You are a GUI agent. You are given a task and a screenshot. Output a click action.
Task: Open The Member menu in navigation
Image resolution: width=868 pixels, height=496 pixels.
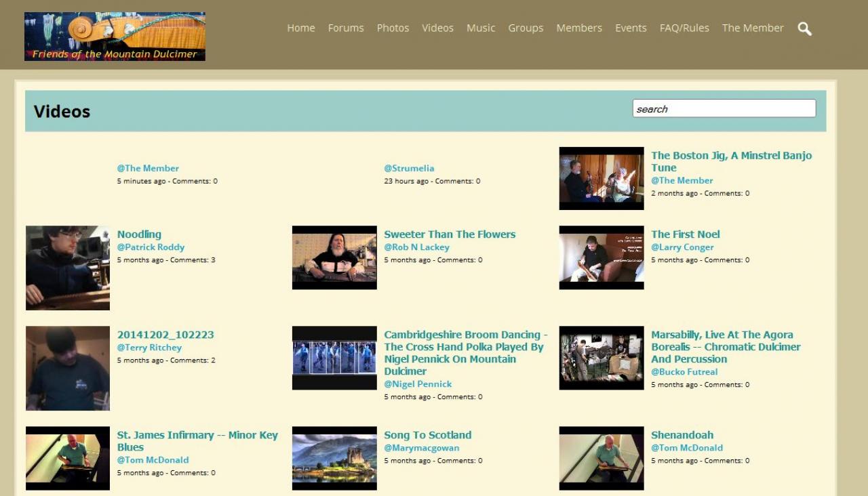[x=753, y=28]
